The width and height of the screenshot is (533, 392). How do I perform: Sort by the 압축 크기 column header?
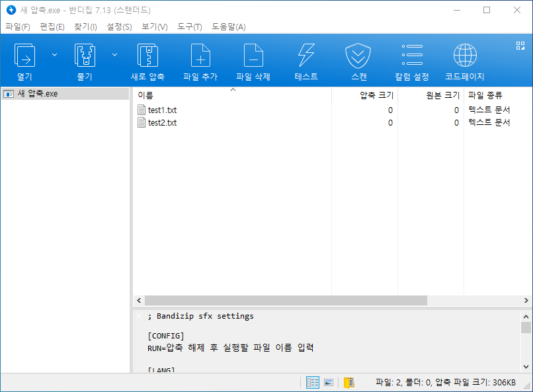[365, 95]
